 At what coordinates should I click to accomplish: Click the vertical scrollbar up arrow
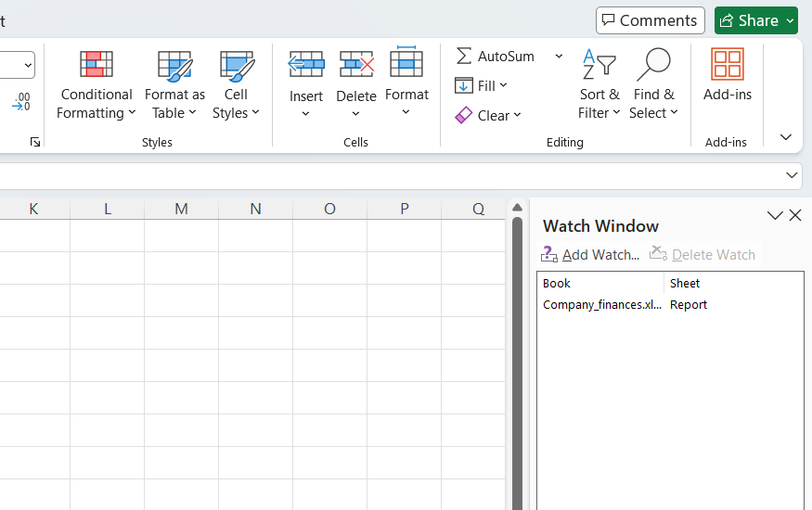[x=517, y=208]
